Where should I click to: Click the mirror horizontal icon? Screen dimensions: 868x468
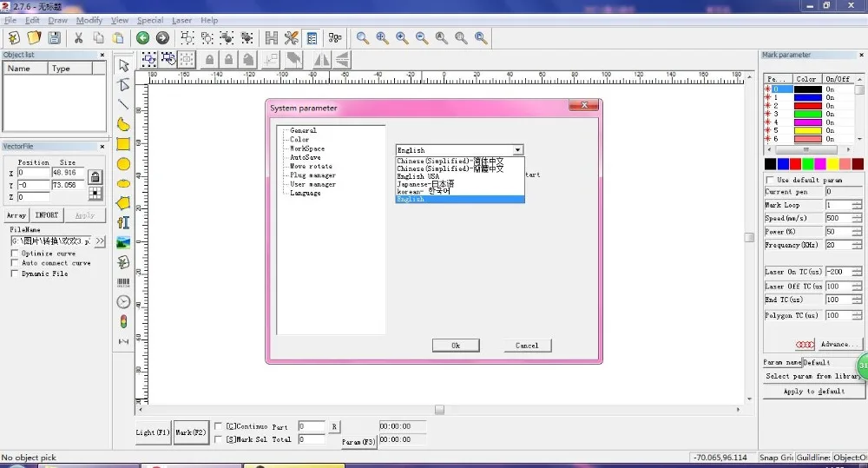322,60
